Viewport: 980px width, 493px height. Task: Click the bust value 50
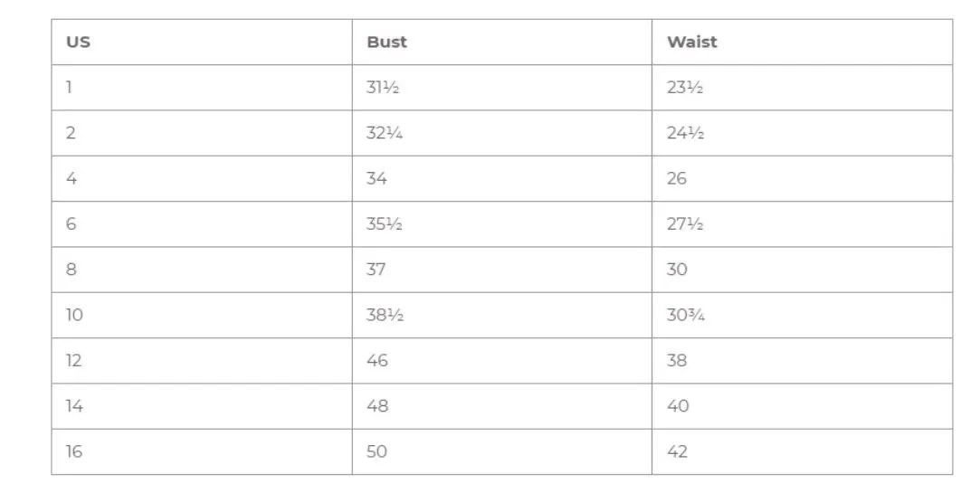376,451
